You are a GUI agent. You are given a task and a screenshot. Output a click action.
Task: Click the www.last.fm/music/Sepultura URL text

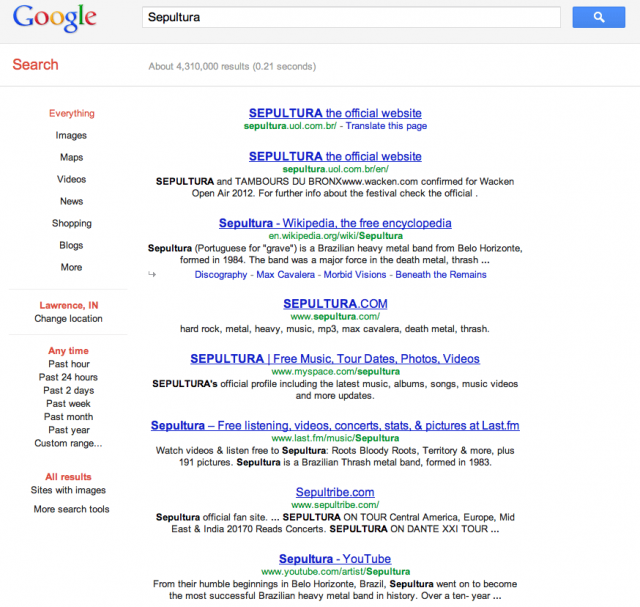click(335, 438)
